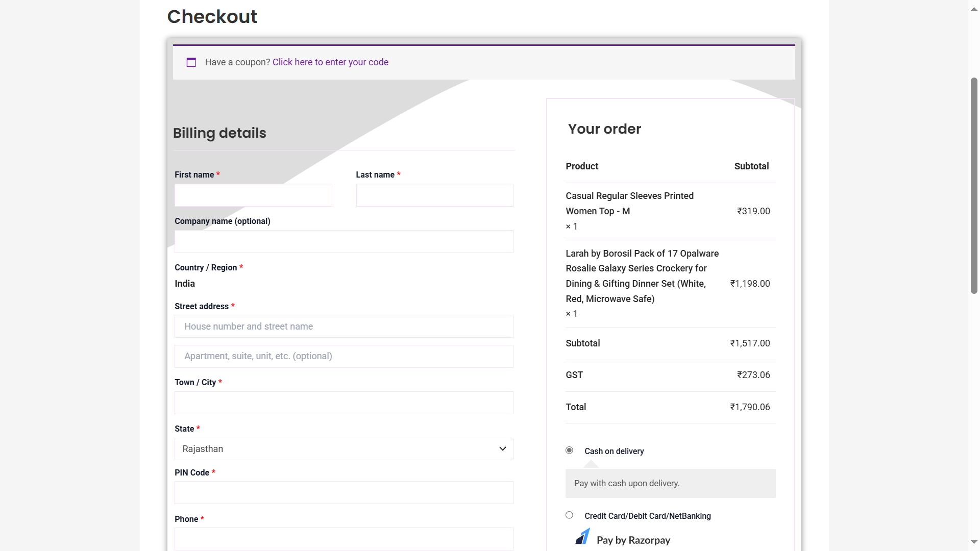The height and width of the screenshot is (551, 980).
Task: Click the coupon calendar icon
Action: coord(191,62)
